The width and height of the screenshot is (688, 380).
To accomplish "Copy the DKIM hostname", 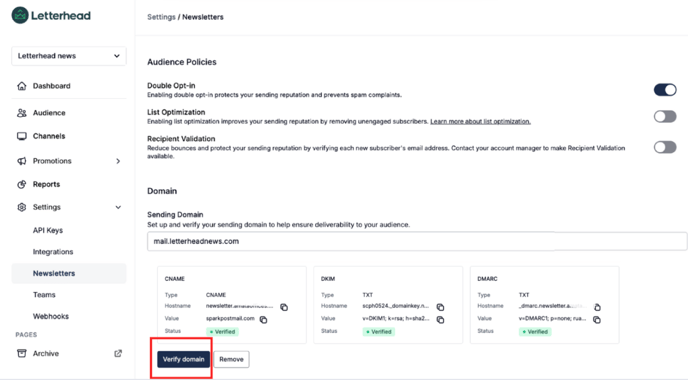I will pos(440,307).
